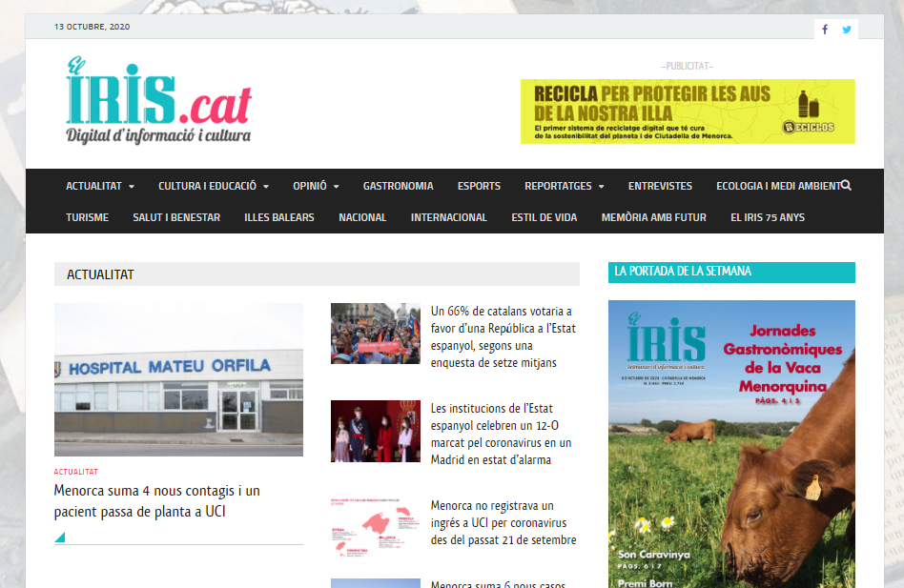Expand the Cultura i Educació dropdown arrow
The image size is (904, 588).
pos(266,187)
